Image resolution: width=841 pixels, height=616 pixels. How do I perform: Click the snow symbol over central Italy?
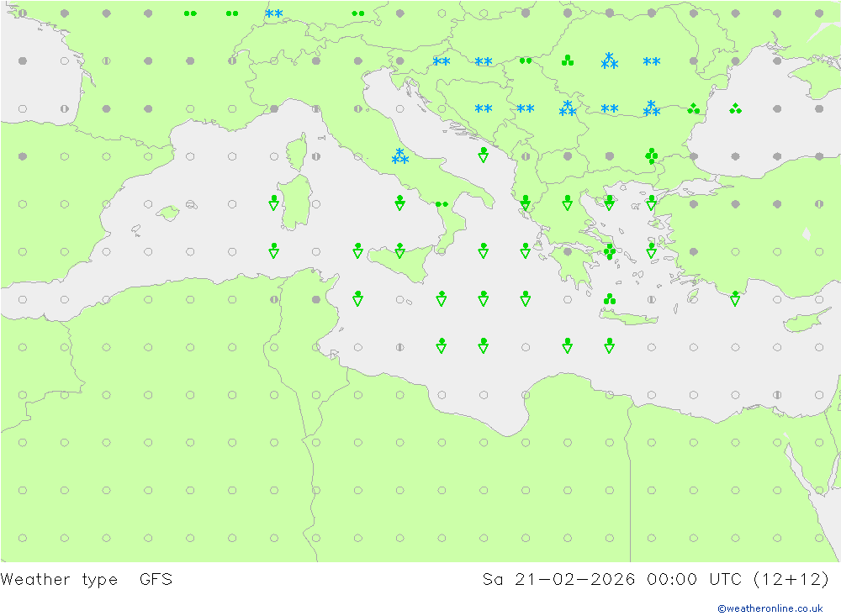tap(399, 156)
